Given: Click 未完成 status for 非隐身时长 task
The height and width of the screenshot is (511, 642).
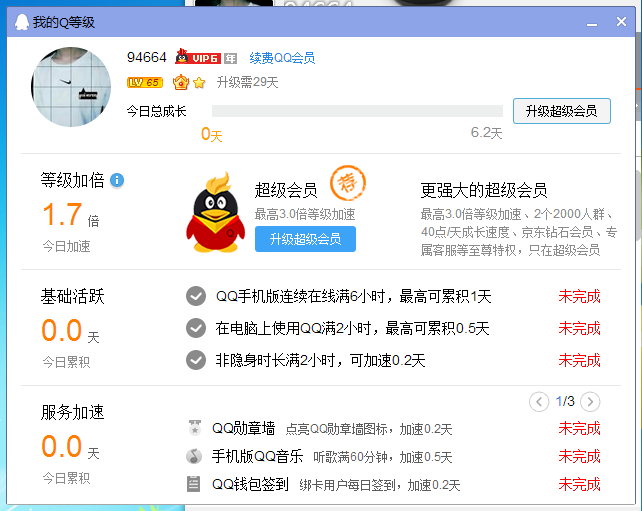Looking at the screenshot, I should 579,360.
